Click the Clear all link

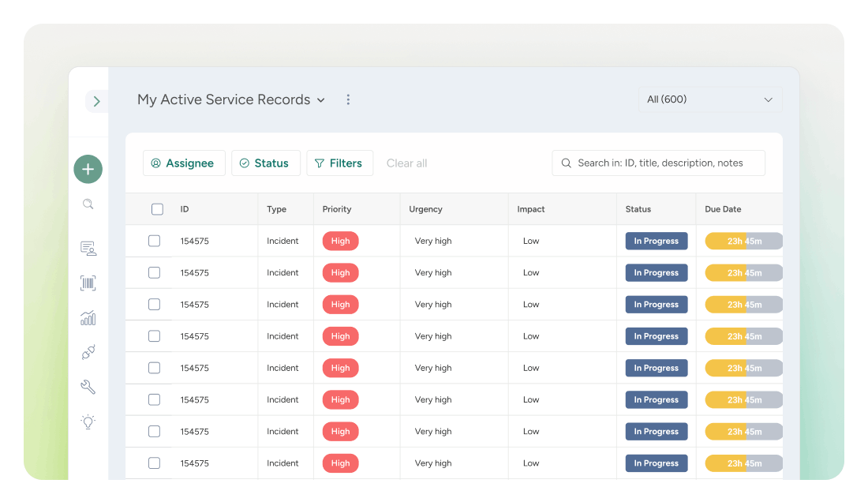pyautogui.click(x=406, y=163)
